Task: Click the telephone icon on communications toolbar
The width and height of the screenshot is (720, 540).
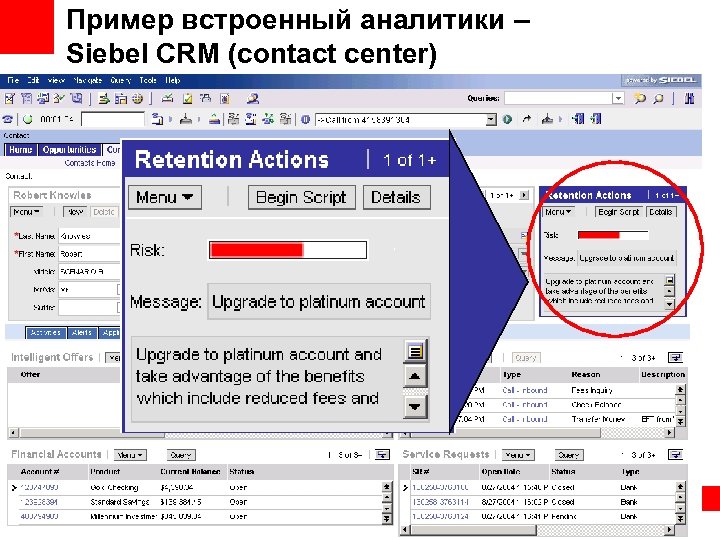Action: (8, 119)
